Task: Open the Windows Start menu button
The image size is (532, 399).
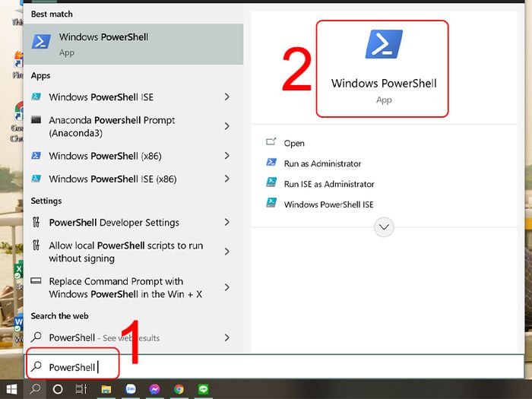Action: [11, 389]
